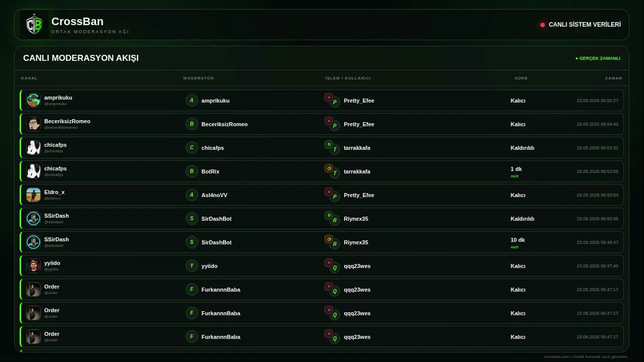The width and height of the screenshot is (644, 362).
Task: Click amprikuku channel avatar thumbnail
Action: 33,100
